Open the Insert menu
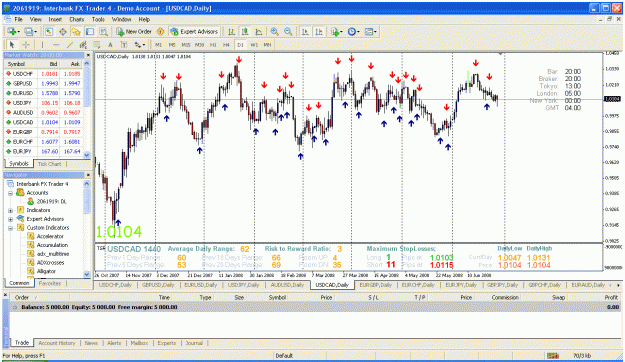This screenshot has width=625, height=362. [x=55, y=19]
